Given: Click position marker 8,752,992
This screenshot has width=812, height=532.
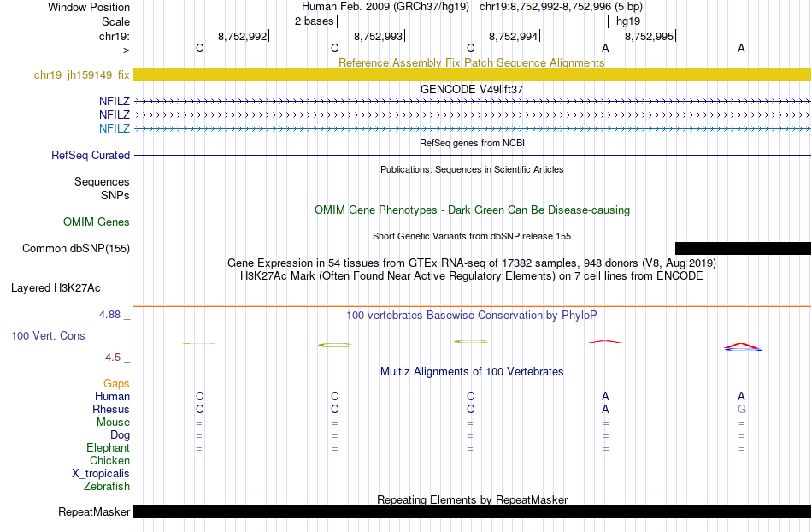Looking at the screenshot, I should click(243, 36).
